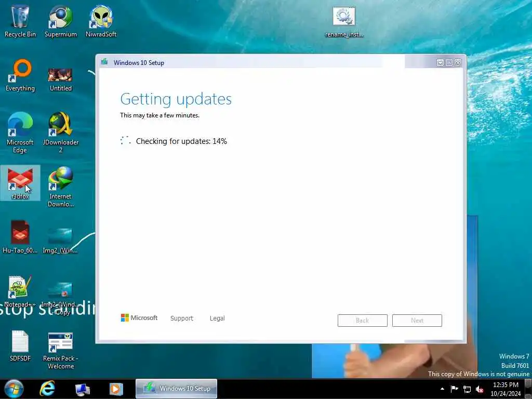Click the Windows 10 Setup taskbar button
Viewport: 532px width, 399px height.
176,389
